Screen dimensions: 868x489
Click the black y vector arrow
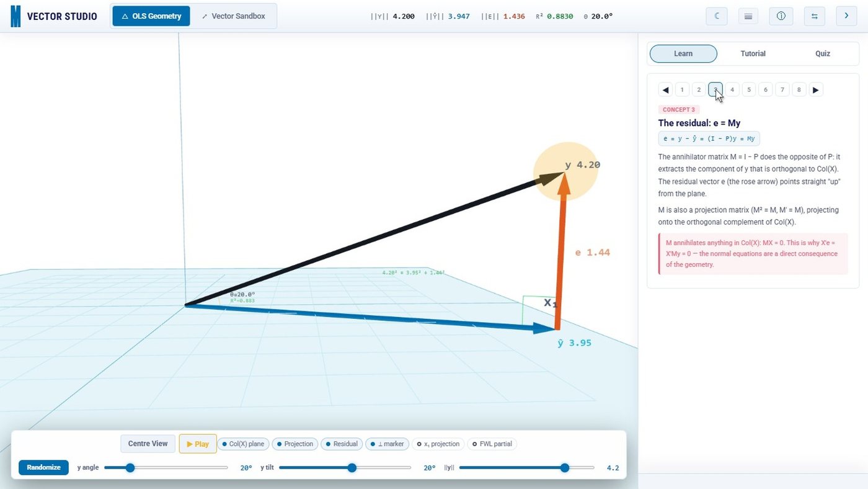374,240
